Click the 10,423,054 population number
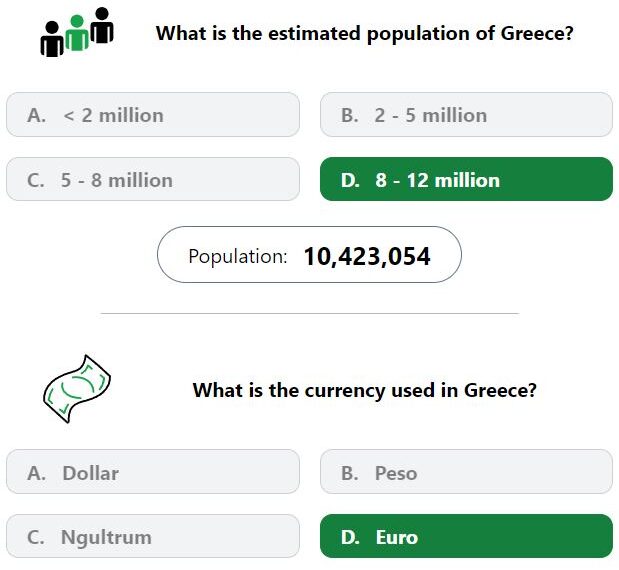 point(367,256)
